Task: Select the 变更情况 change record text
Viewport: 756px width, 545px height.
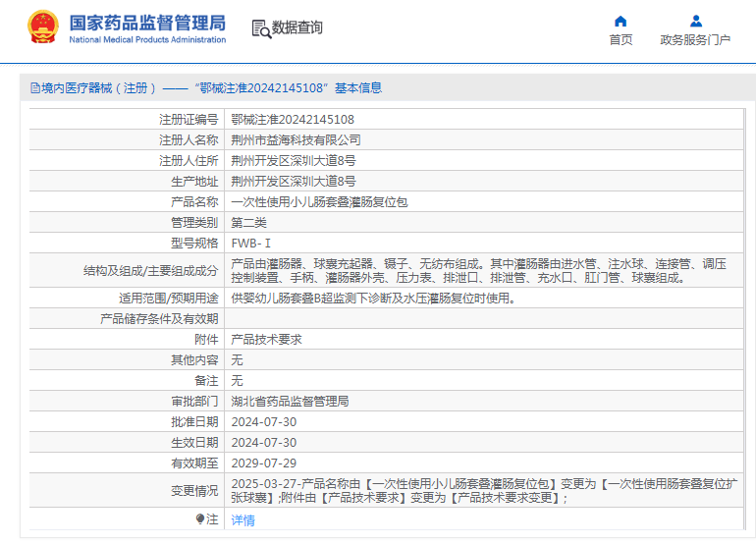Action: [x=484, y=491]
